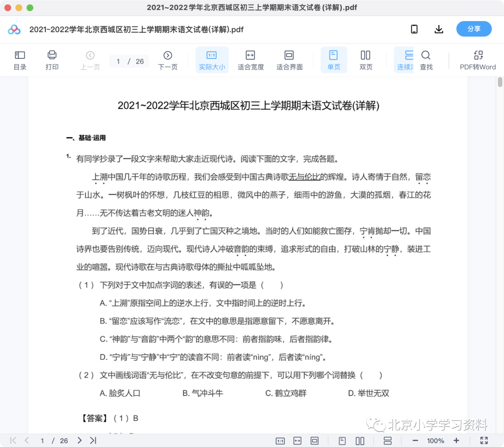Viewport: 504px width, 447px height.
Task: Select 适合宽度 fit width
Action: [251, 60]
